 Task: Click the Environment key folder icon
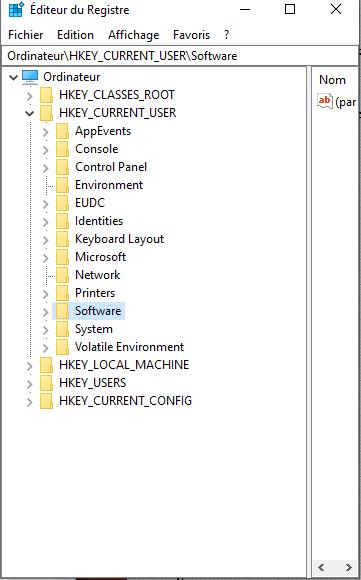63,185
